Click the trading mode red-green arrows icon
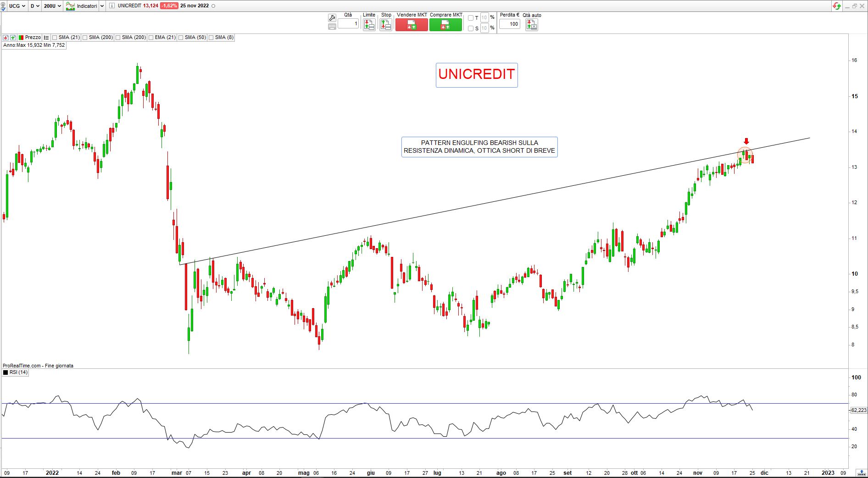This screenshot has height=478, width=868. [837, 6]
